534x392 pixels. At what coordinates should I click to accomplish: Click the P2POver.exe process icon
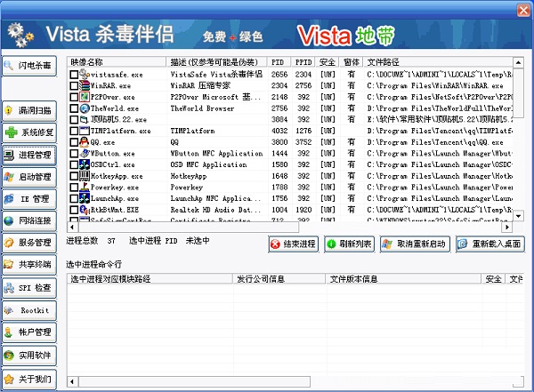tap(85, 97)
